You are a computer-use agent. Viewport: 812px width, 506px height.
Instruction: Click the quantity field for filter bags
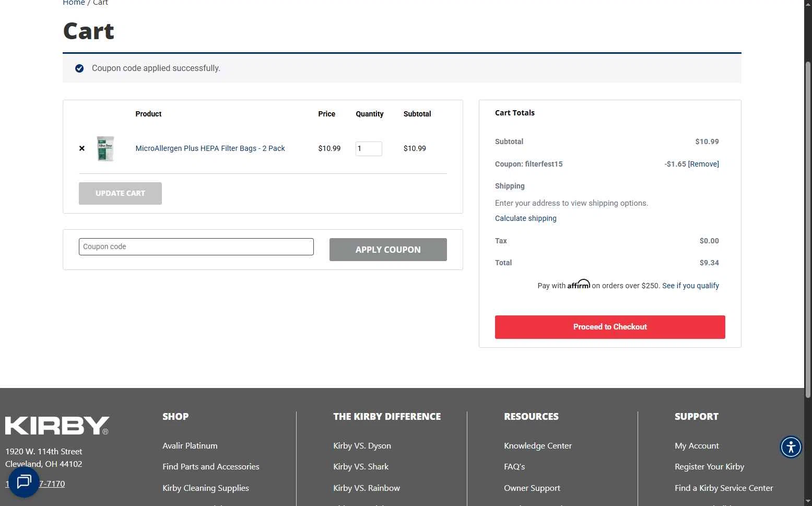(369, 148)
